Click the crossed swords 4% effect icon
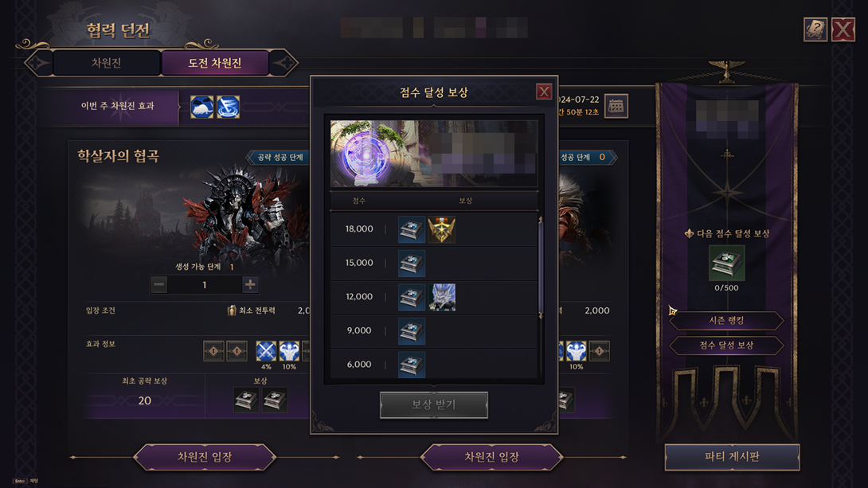868x488 pixels. [266, 351]
